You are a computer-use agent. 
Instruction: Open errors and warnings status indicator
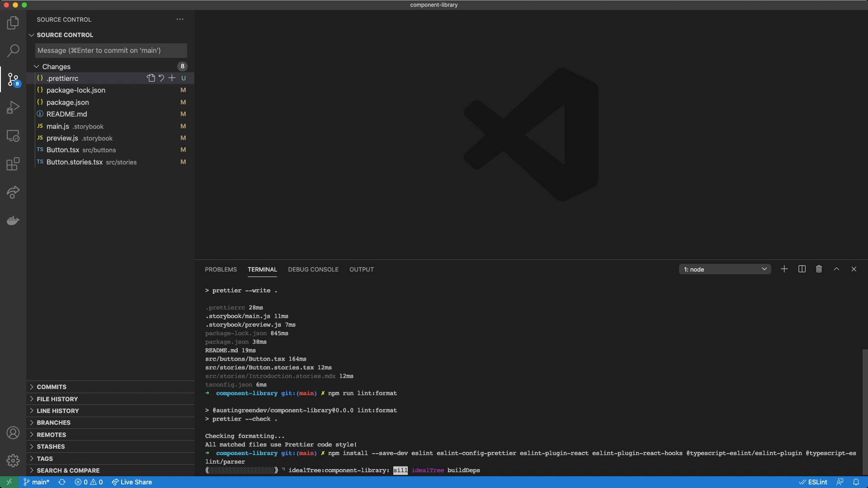pos(89,482)
